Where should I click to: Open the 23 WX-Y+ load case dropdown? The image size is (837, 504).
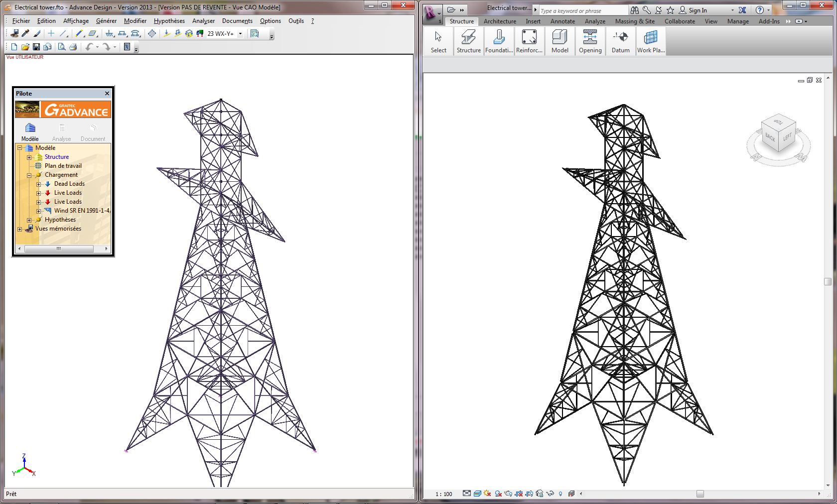240,34
